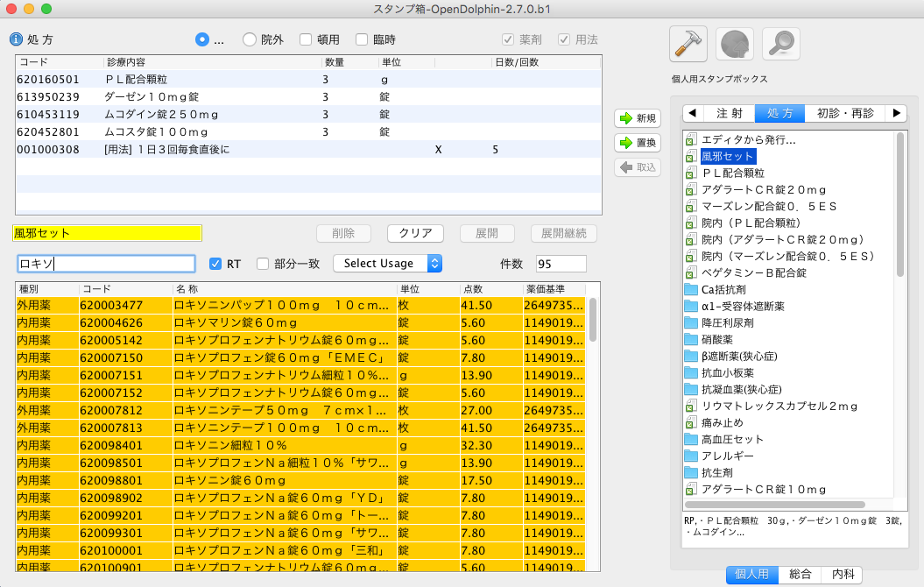Click the magnifying glass search icon
This screenshot has height=587, width=924.
click(x=779, y=43)
